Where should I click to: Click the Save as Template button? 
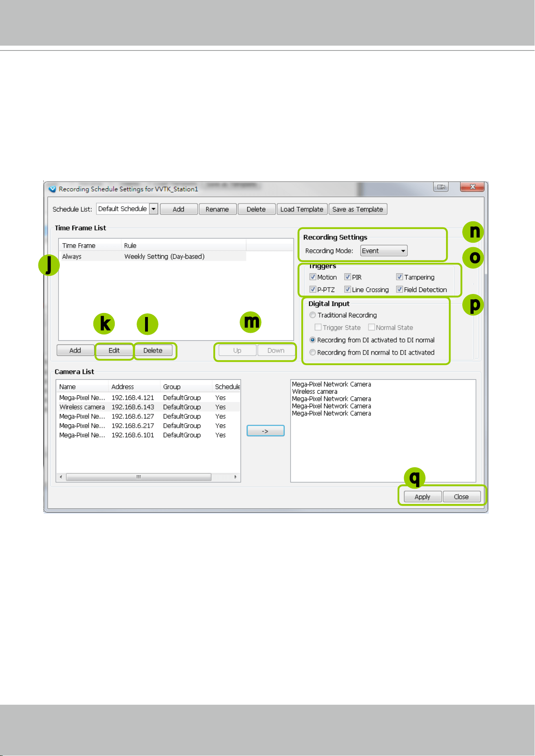click(x=358, y=209)
